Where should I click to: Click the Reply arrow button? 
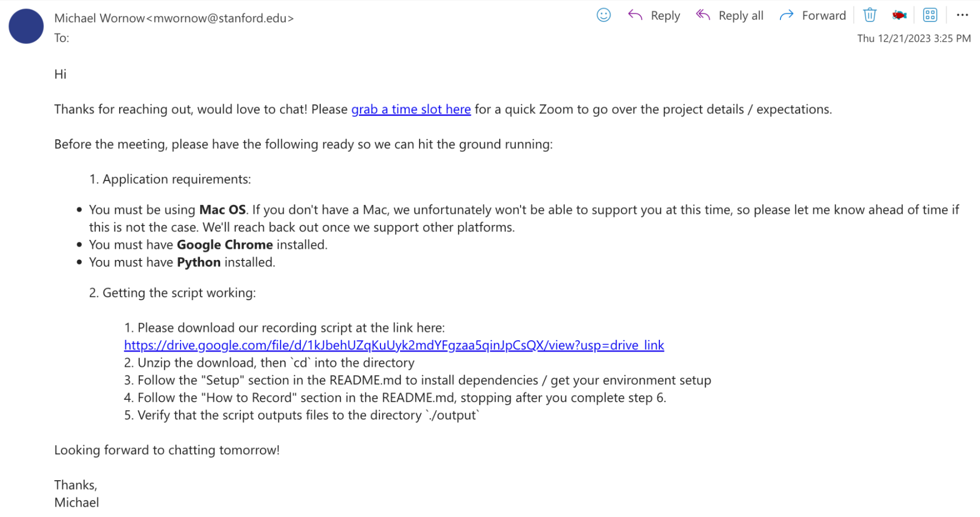tap(654, 16)
